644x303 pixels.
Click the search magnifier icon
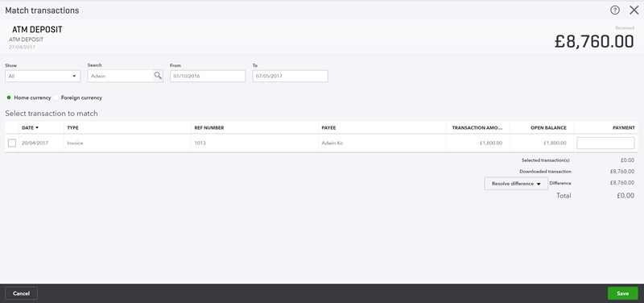coord(158,76)
